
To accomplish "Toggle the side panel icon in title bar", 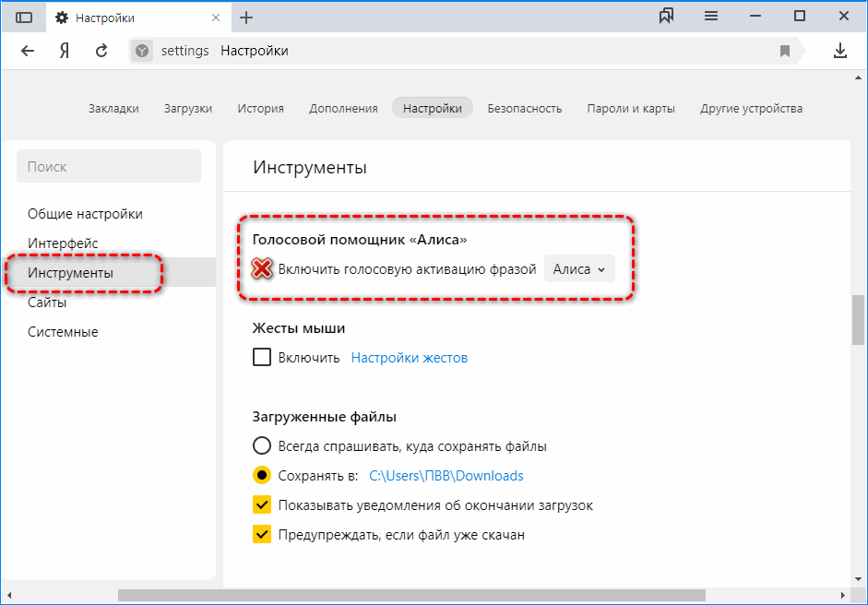I will click(x=24, y=18).
